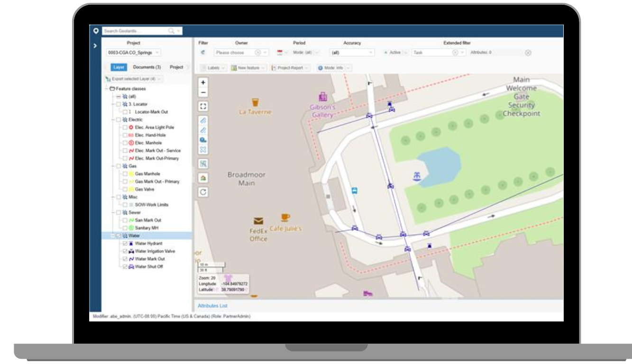Click the first measure tool icon

pyautogui.click(x=203, y=120)
